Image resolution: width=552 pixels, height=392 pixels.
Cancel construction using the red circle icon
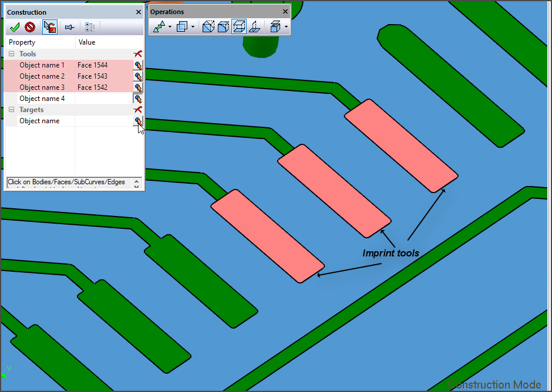pyautogui.click(x=30, y=27)
